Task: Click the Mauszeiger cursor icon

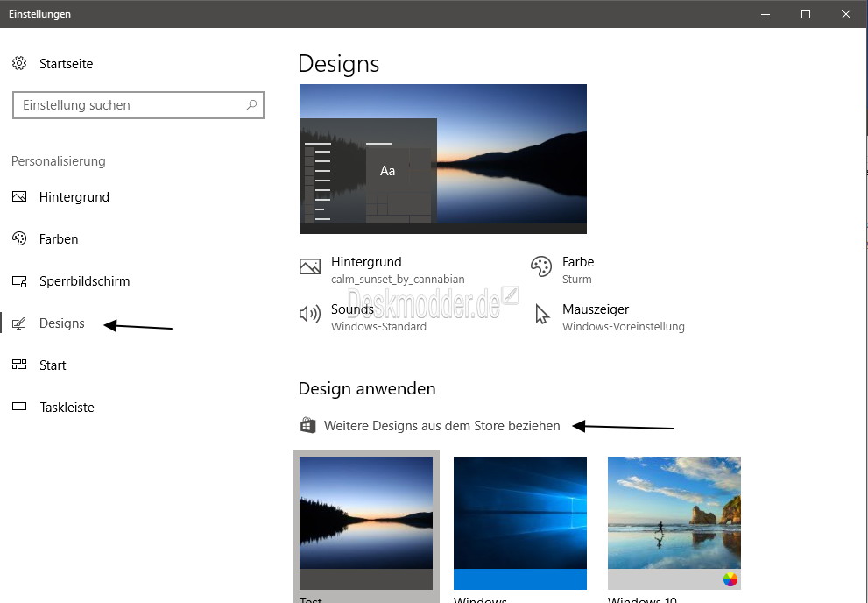Action: click(542, 314)
